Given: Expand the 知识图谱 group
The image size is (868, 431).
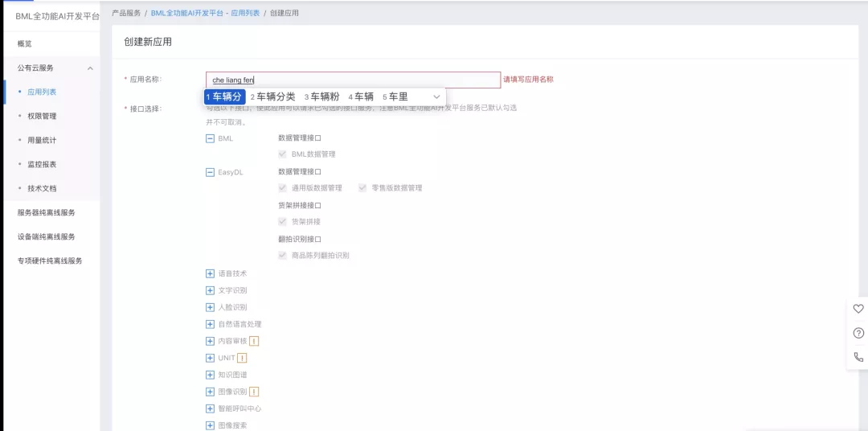Looking at the screenshot, I should (x=210, y=375).
